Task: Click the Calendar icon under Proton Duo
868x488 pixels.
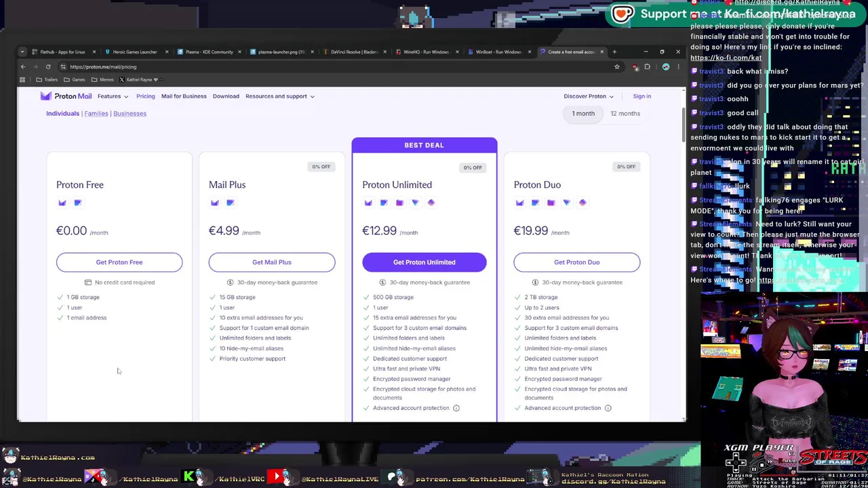Action: click(536, 203)
